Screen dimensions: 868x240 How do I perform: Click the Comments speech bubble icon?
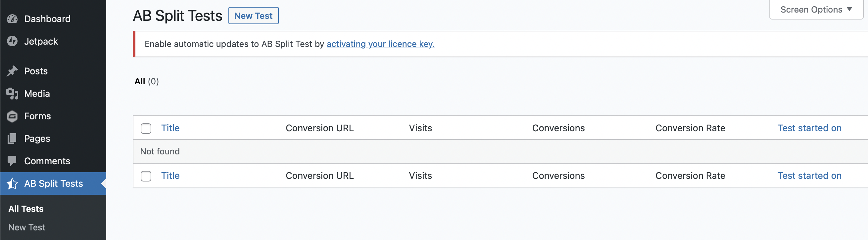pyautogui.click(x=12, y=161)
